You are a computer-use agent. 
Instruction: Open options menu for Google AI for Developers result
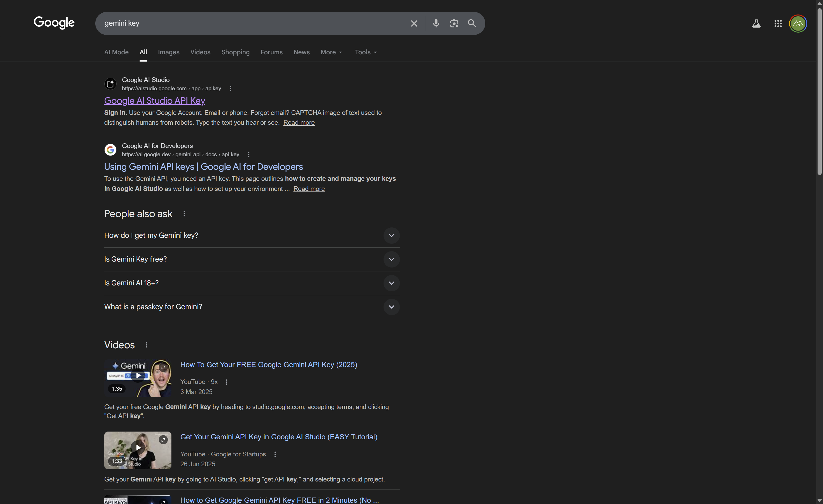click(249, 154)
